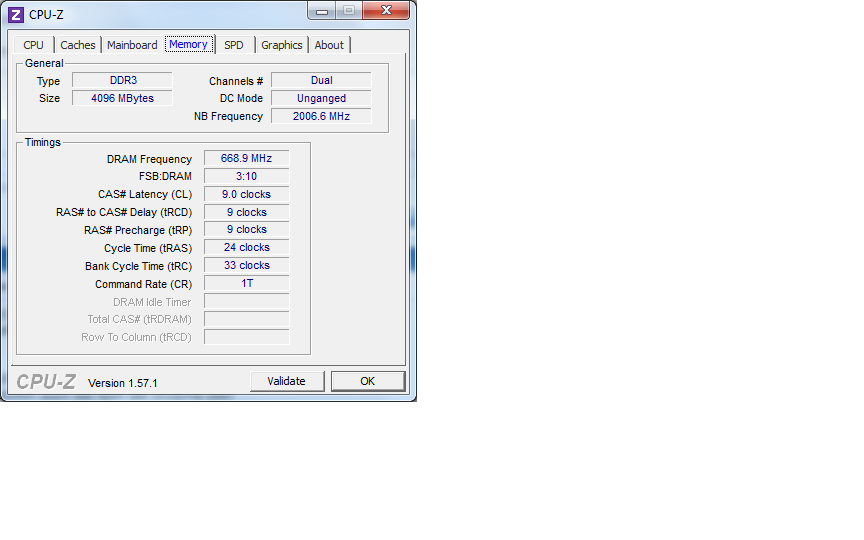864x540 pixels.
Task: Click the Validate button
Action: click(x=287, y=381)
